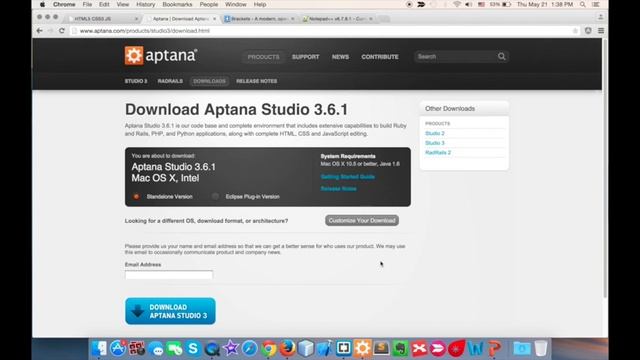Open the Downloads folder in the dock

click(x=522, y=348)
